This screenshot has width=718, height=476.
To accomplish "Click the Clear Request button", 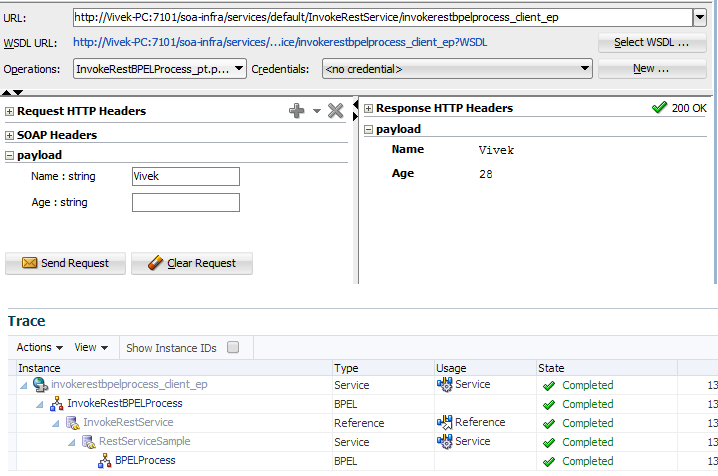I will [192, 263].
